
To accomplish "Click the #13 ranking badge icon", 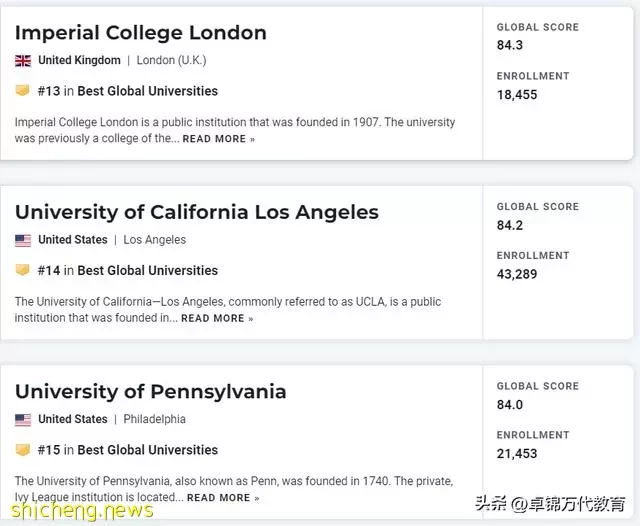I will (x=22, y=90).
